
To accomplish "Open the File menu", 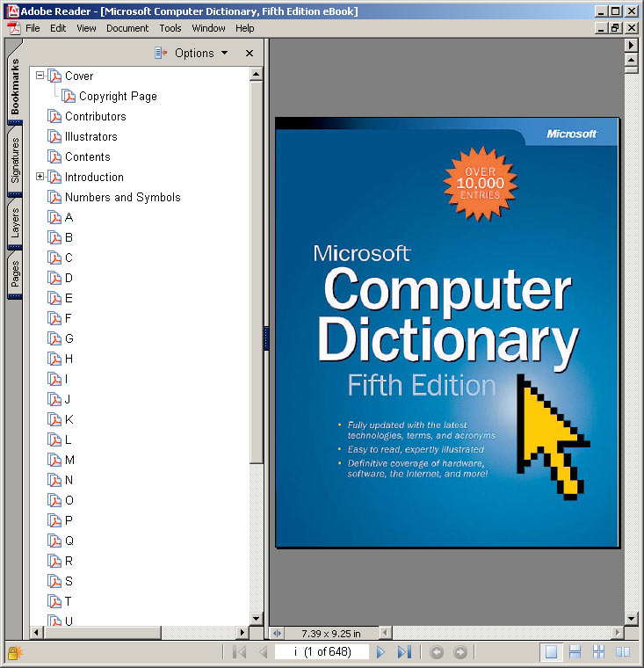I will tap(33, 28).
